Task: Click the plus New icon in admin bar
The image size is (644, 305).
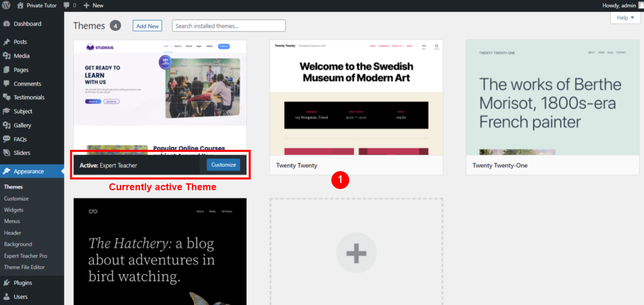Action: [86, 5]
